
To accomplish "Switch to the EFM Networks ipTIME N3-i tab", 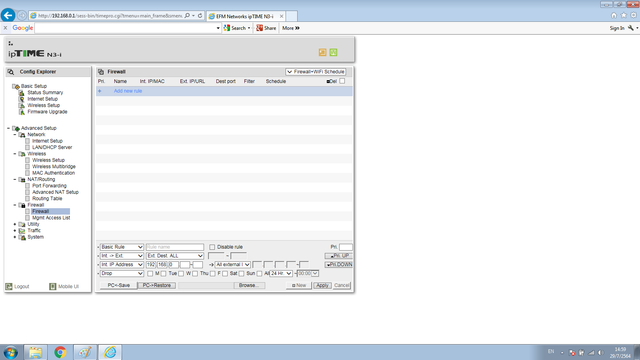I will pyautogui.click(x=246, y=16).
